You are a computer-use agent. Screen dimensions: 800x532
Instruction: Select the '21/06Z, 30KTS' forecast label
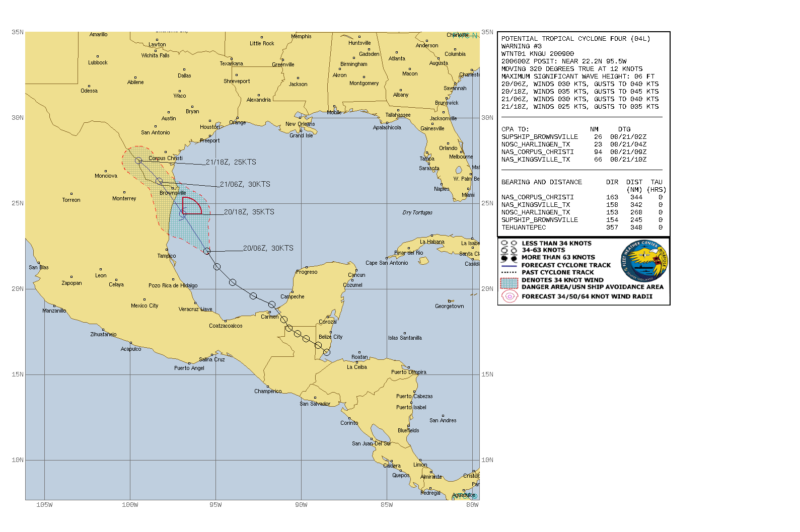click(x=245, y=184)
